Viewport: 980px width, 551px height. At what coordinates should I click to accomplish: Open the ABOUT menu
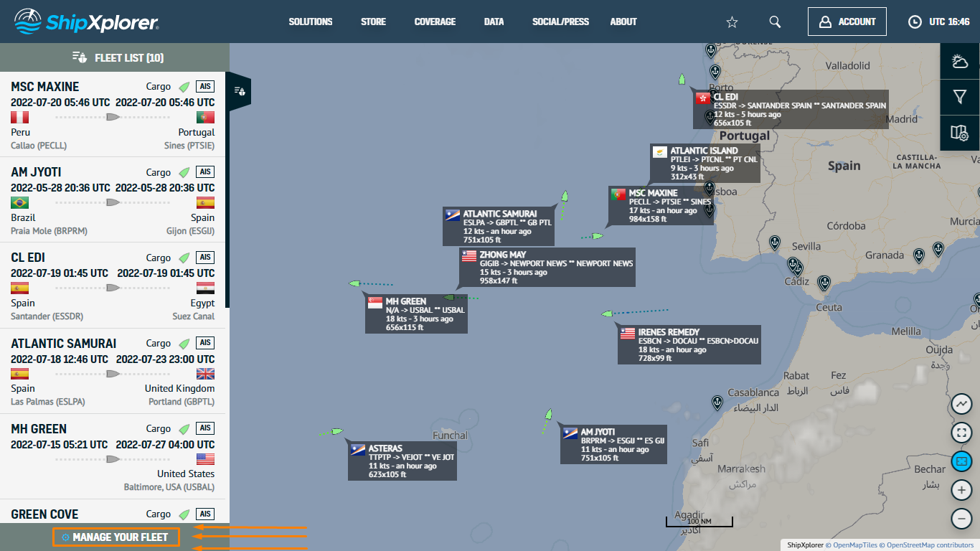click(623, 22)
